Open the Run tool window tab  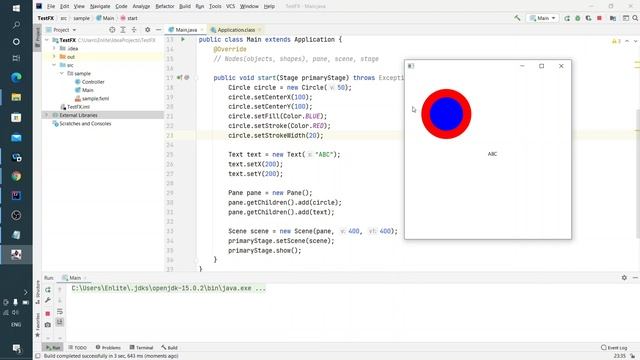[53, 348]
